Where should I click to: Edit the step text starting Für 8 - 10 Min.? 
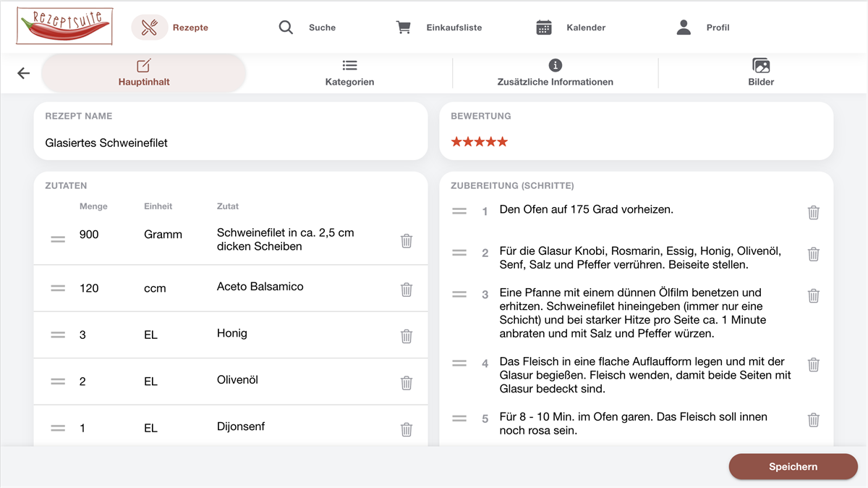634,424
